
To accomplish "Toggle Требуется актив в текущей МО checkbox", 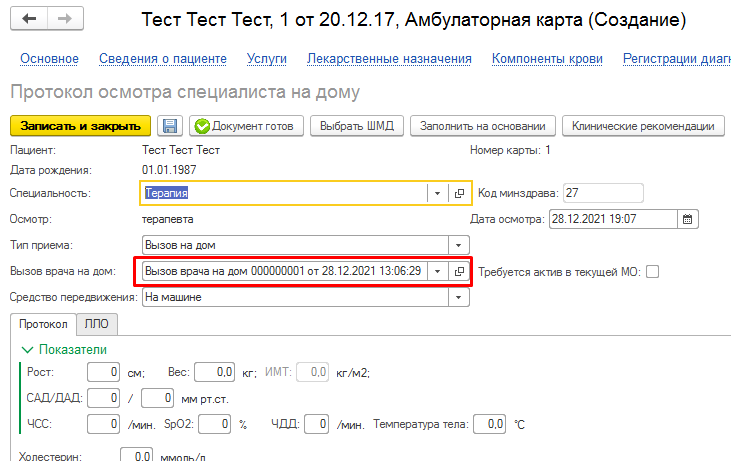I will click(653, 271).
